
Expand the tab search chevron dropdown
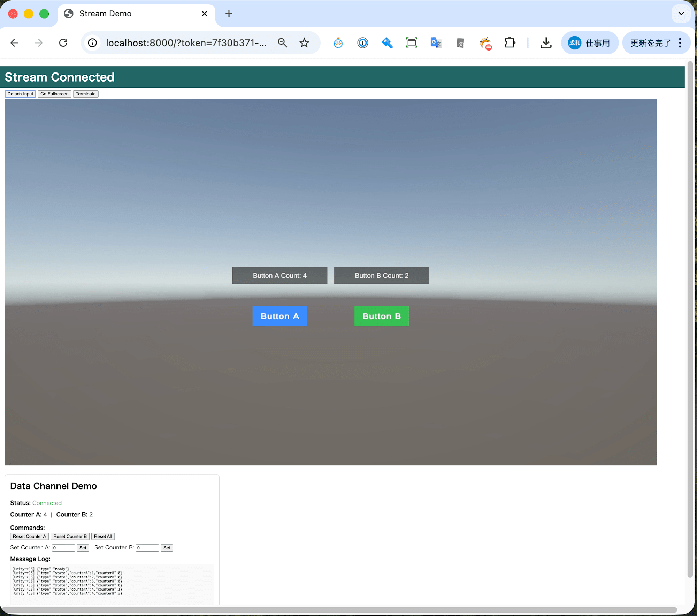681,14
